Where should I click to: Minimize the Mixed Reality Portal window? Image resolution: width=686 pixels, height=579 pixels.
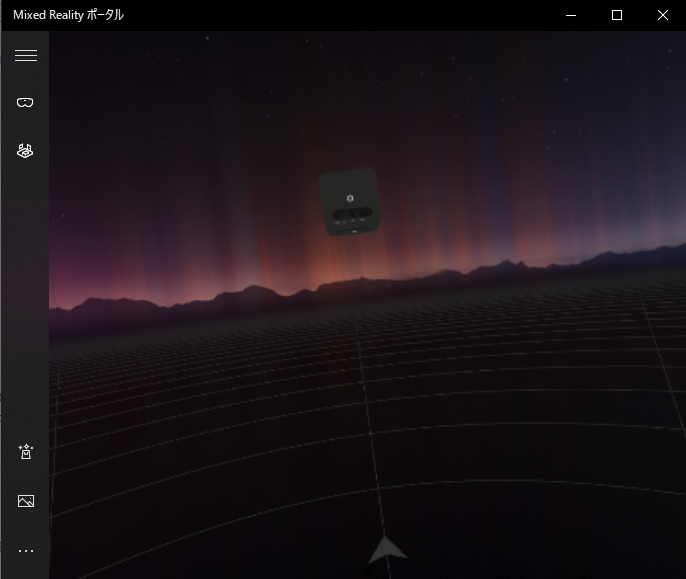pos(571,15)
